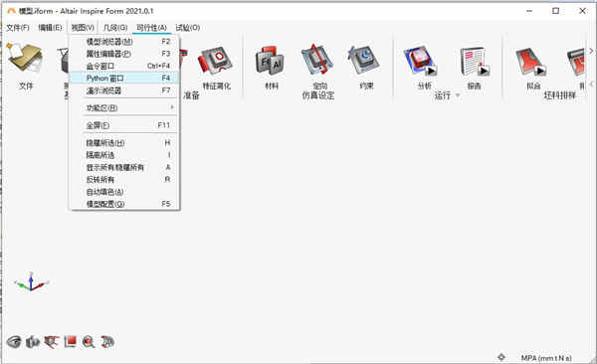
Task: Click the rotate view icon in view controls
Action: (x=107, y=342)
